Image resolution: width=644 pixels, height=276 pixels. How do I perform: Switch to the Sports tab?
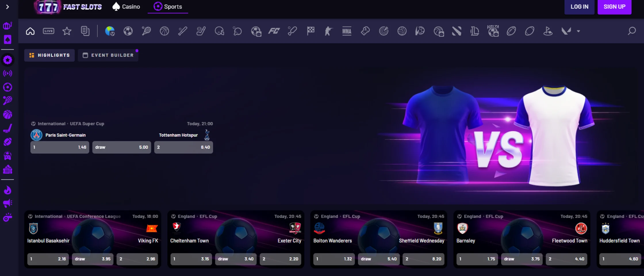coord(168,6)
